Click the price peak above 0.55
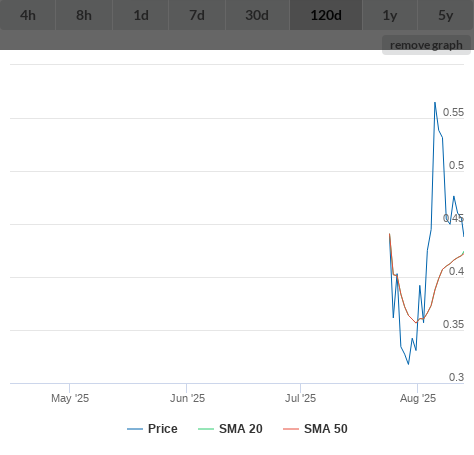 435,103
